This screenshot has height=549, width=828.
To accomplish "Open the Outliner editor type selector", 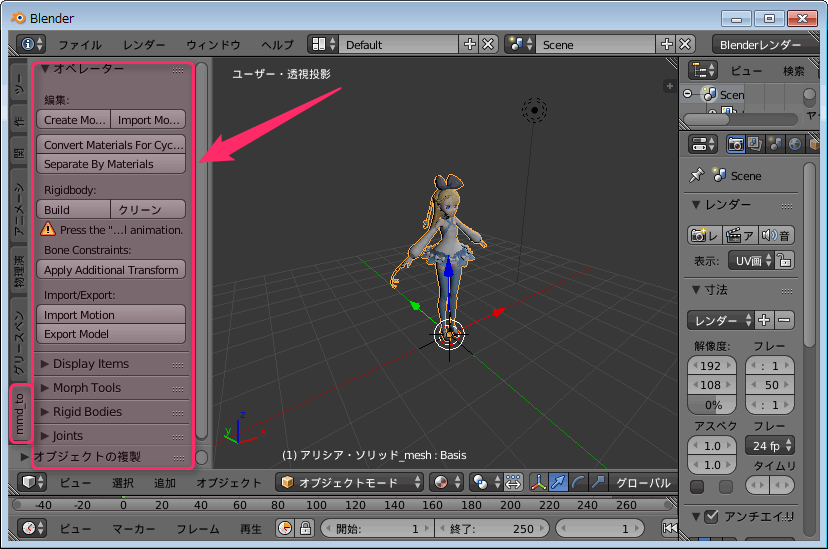I will 703,70.
